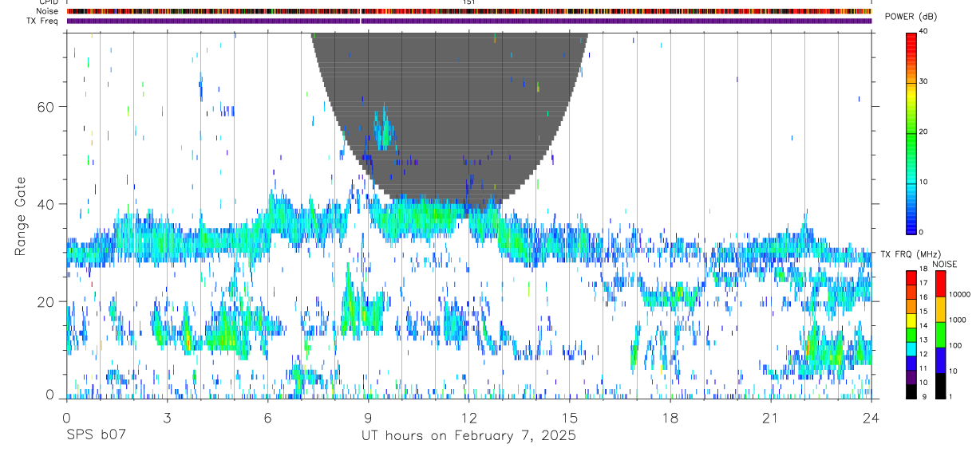The image size is (980, 452).
Task: Click the 18 tick on UT hours axis
Action: coord(670,418)
